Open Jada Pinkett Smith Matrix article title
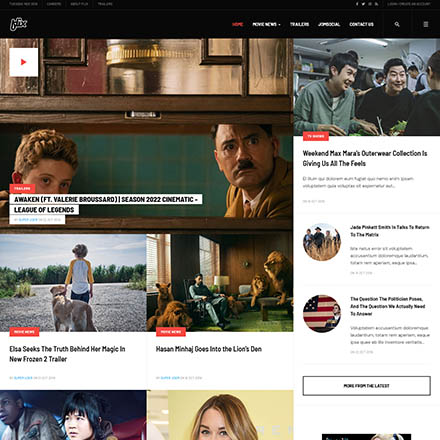This screenshot has height=440, width=440. click(x=390, y=231)
